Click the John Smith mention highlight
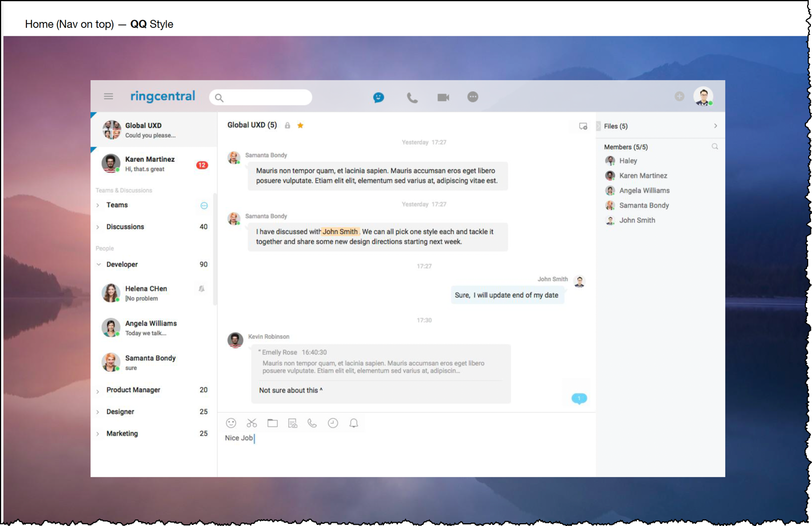812x526 pixels. [340, 231]
